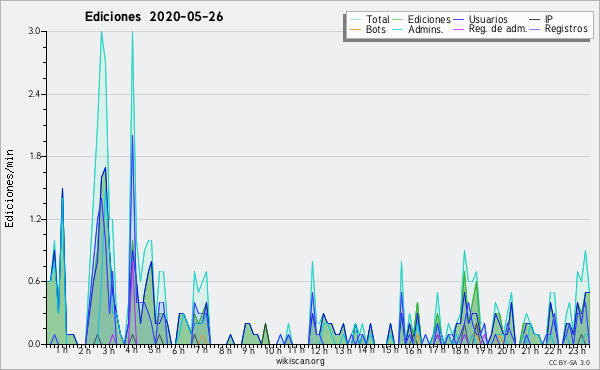This screenshot has height=370, width=600.
Task: Click the '19 h' x-axis label
Action: pos(484,350)
